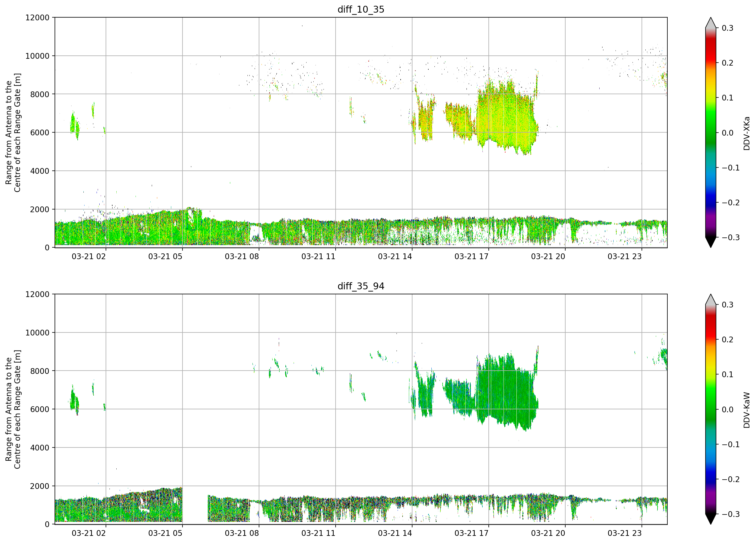Image resolution: width=756 pixels, height=543 pixels.
Task: Click the 03-21 17 time label under diff_10_35
Action: point(471,256)
